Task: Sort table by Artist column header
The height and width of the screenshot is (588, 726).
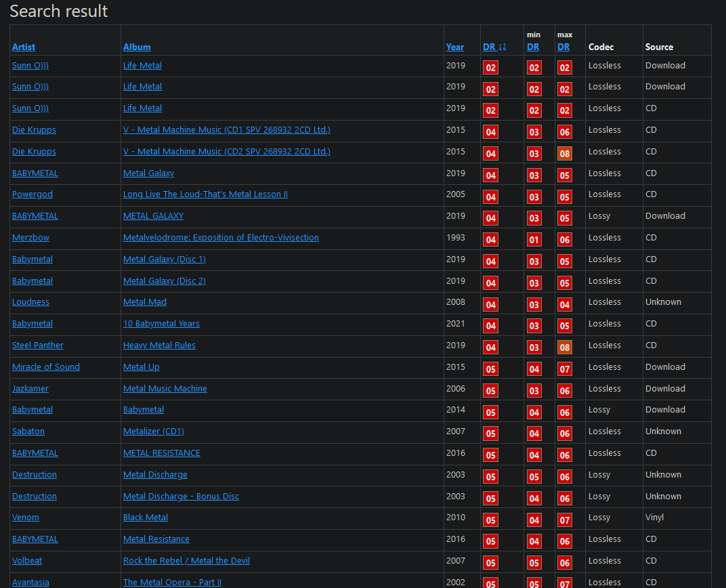Action: 24,47
